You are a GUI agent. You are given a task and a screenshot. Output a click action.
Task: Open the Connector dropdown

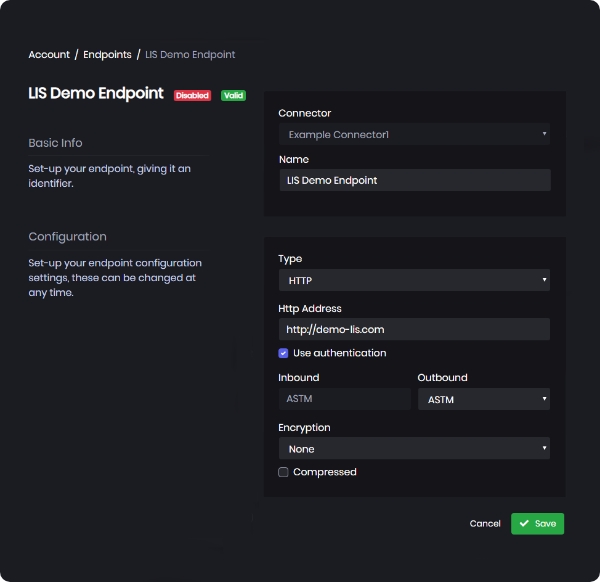coord(414,134)
